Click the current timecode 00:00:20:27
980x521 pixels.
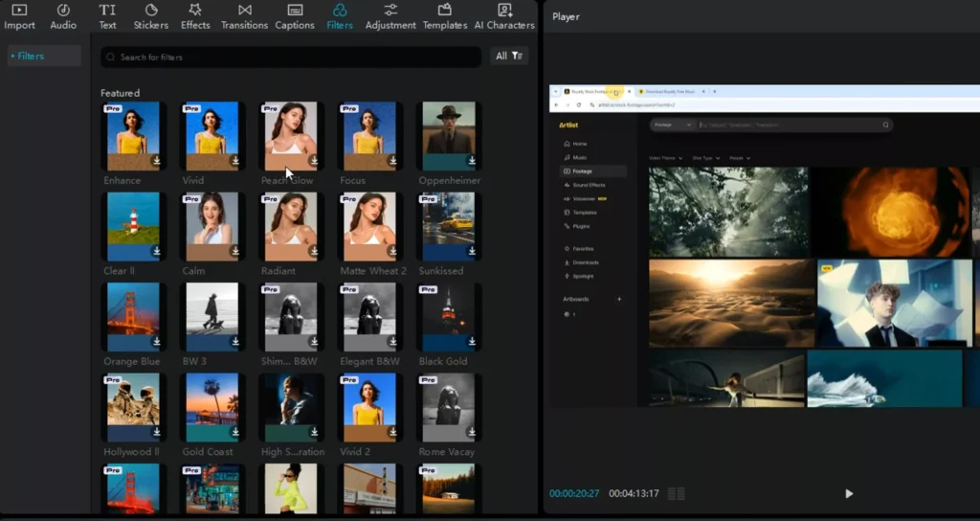(x=574, y=493)
